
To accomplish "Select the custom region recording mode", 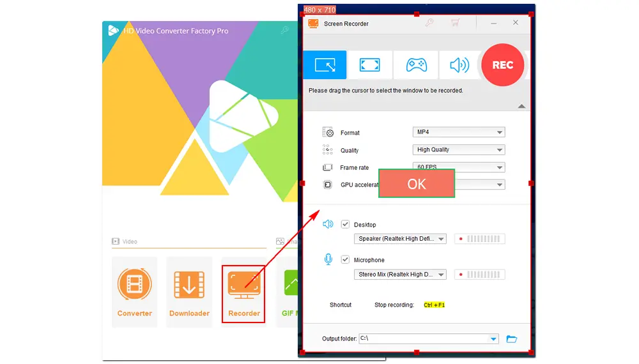I will [x=325, y=64].
